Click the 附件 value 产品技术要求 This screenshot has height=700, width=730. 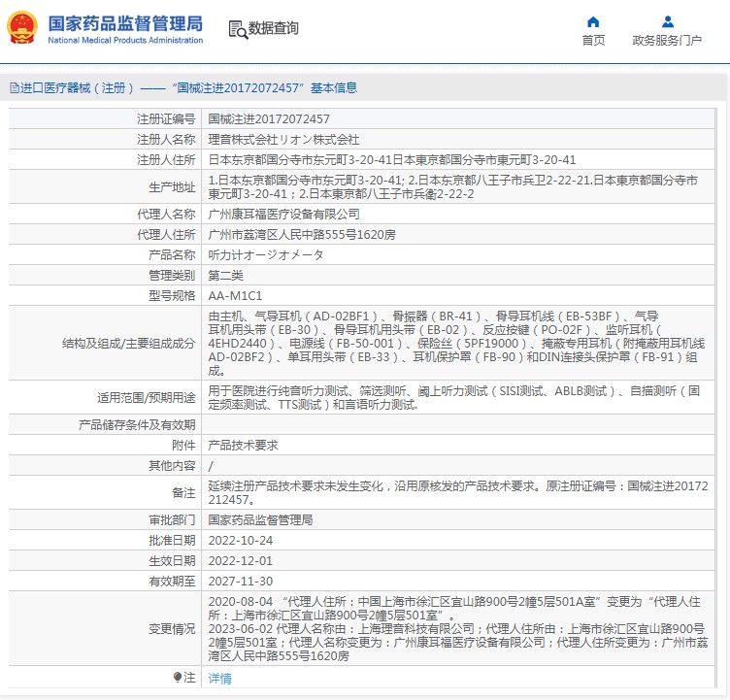click(244, 445)
